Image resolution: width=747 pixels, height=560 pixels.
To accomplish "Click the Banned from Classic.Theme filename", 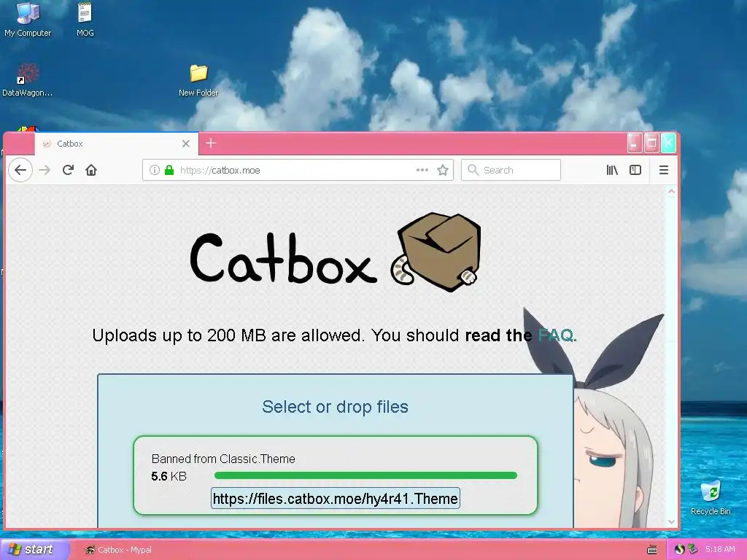I will pyautogui.click(x=223, y=459).
